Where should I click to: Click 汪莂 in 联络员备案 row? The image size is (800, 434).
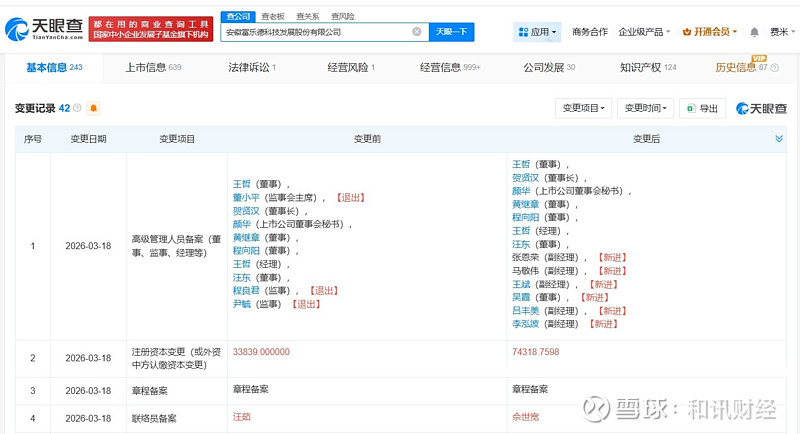pos(242,417)
